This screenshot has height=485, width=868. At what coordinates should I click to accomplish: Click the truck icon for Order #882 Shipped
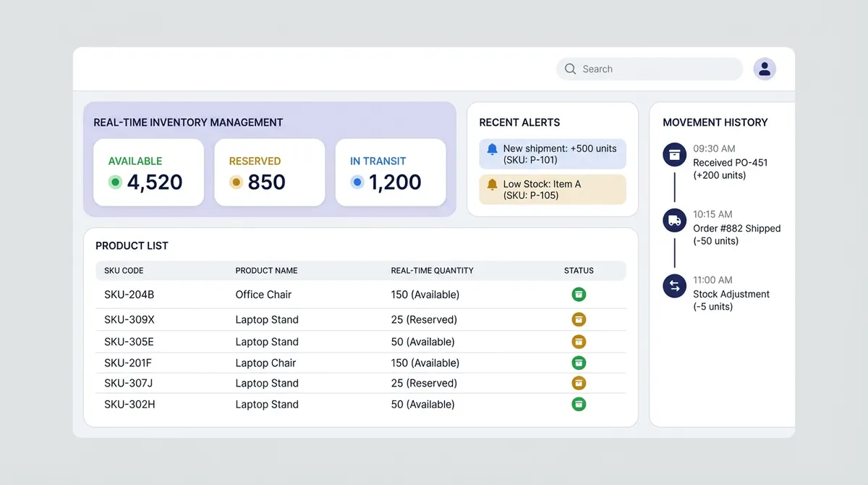tap(674, 220)
